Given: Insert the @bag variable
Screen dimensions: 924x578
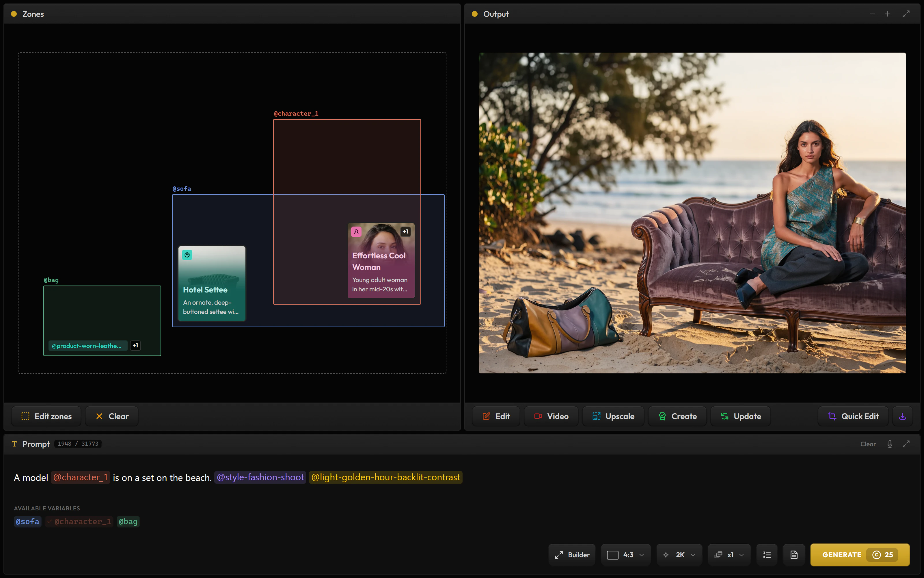Looking at the screenshot, I should tap(128, 521).
